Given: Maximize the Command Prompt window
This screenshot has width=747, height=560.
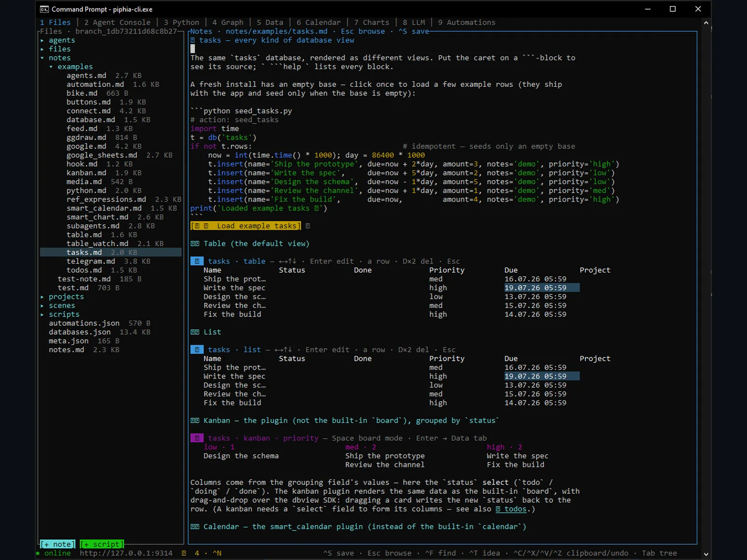Looking at the screenshot, I should pyautogui.click(x=673, y=9).
